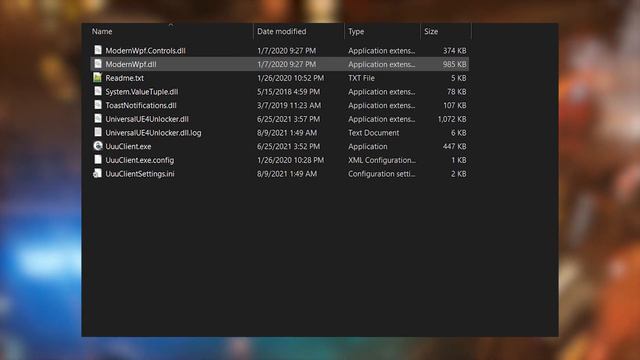Click the ModernWpf.Controls.dll file icon
This screenshot has width=640, height=360.
coord(98,50)
